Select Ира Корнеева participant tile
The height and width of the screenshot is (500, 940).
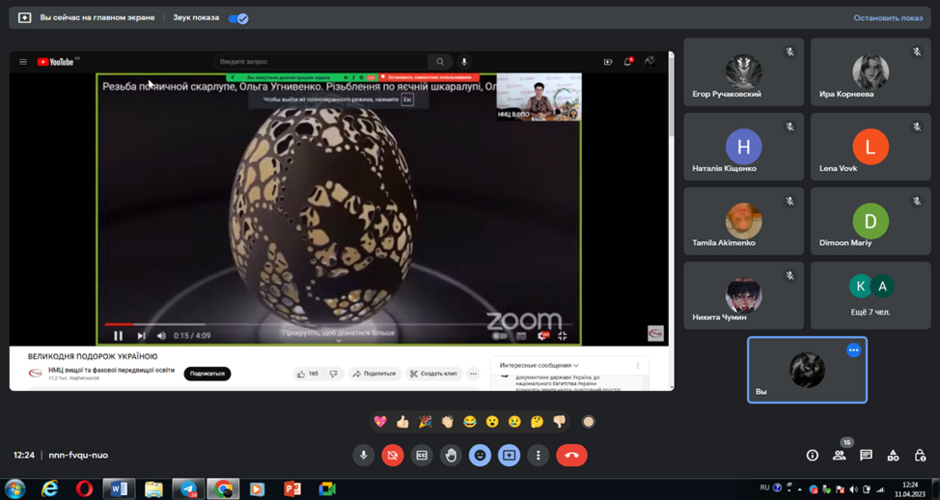(x=870, y=72)
